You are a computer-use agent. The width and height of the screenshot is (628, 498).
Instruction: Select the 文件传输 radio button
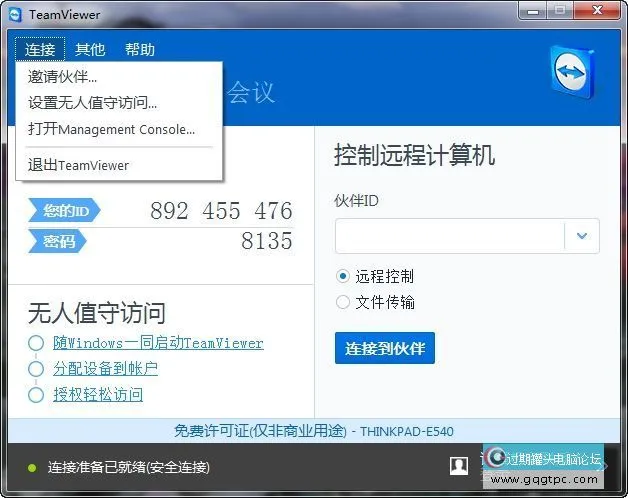click(x=343, y=302)
